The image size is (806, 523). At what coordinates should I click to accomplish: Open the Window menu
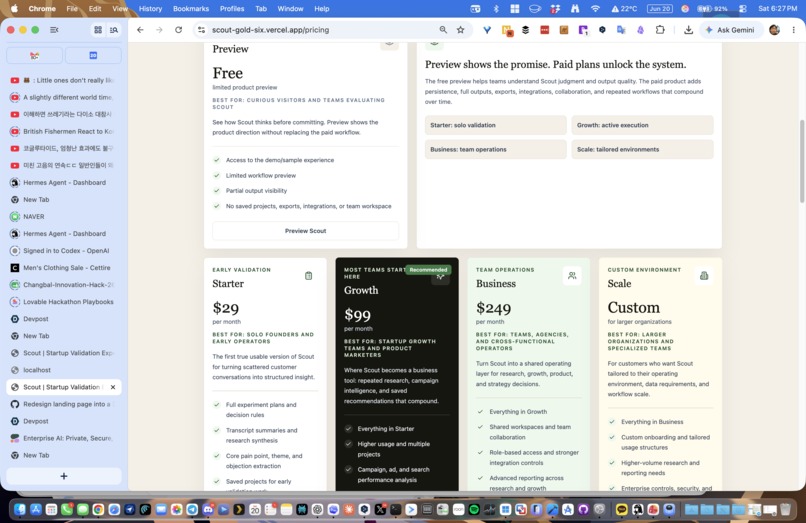pyautogui.click(x=290, y=9)
